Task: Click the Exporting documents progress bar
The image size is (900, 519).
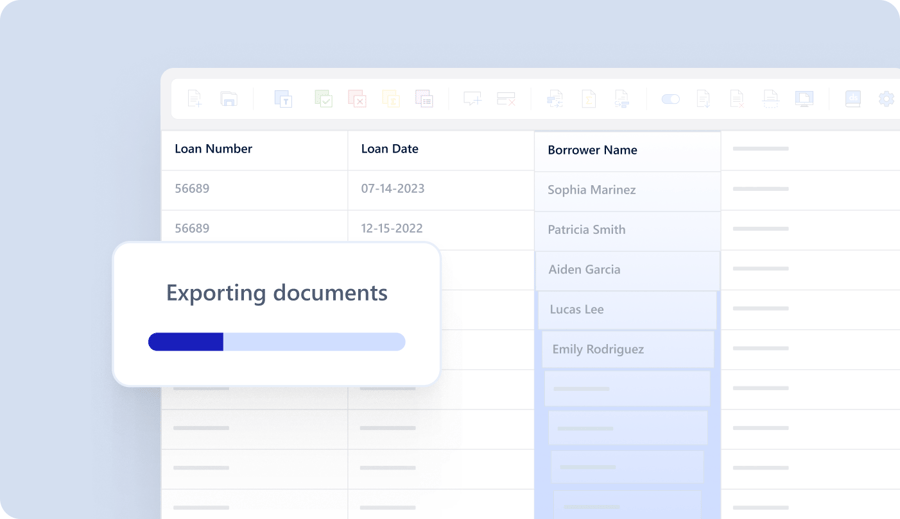Action: coord(277,342)
